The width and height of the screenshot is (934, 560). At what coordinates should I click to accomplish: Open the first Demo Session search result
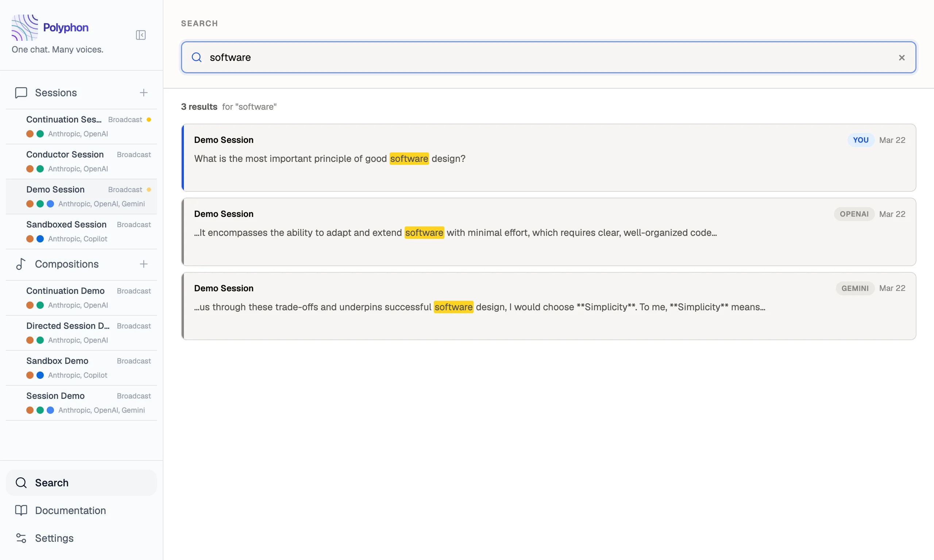tap(548, 158)
